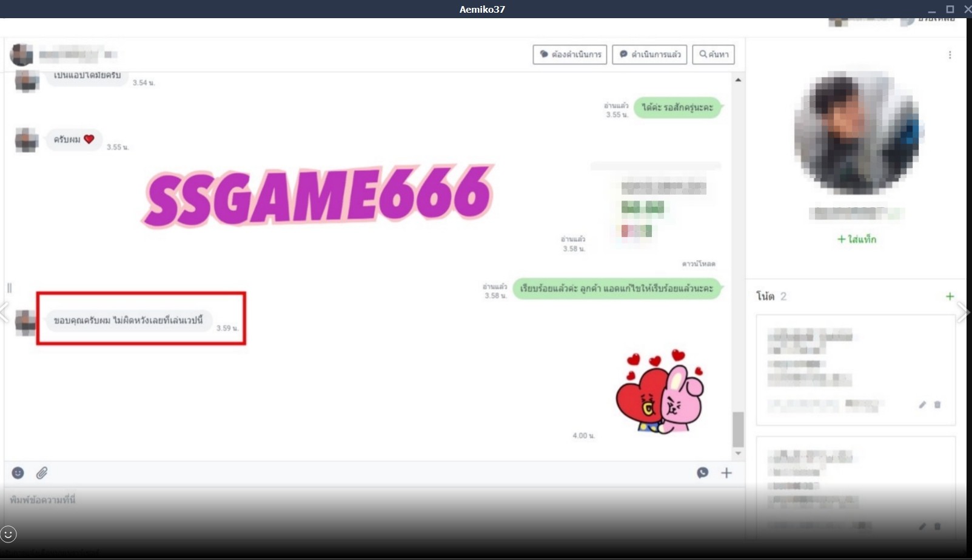Screen dimensions: 972x560
Task: Click the + ใส่แท็ก add tag link
Action: point(856,239)
